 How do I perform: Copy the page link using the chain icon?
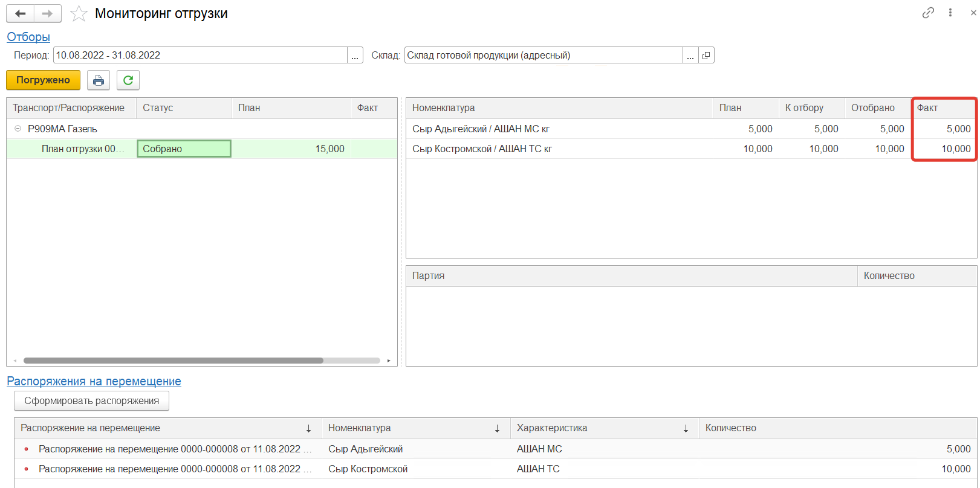(928, 13)
